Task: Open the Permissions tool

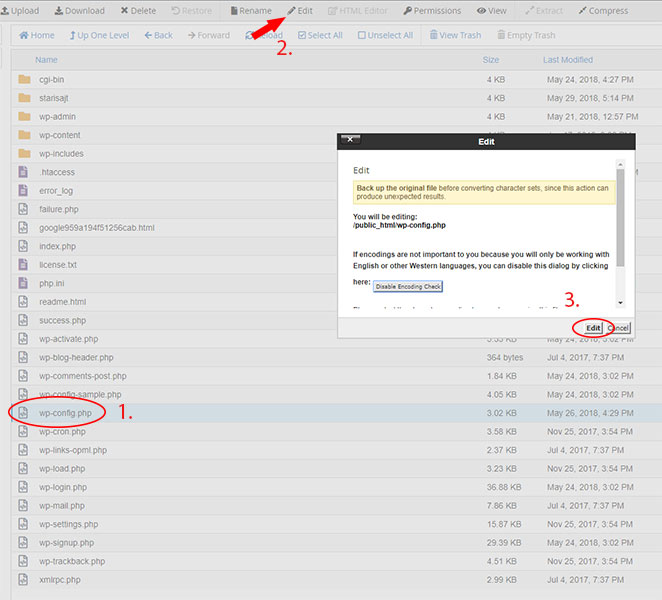Action: point(432,11)
